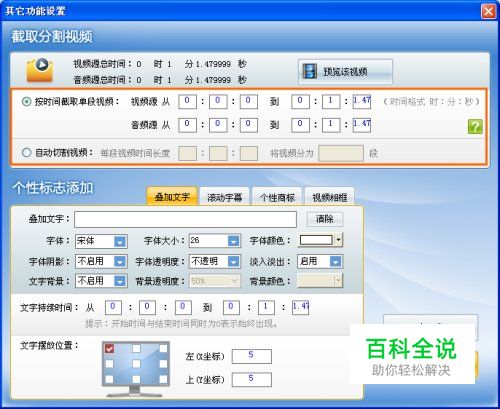Open the 字体阴影 shadow dropdown
Viewport: 500px width, 409px height.
tap(101, 261)
